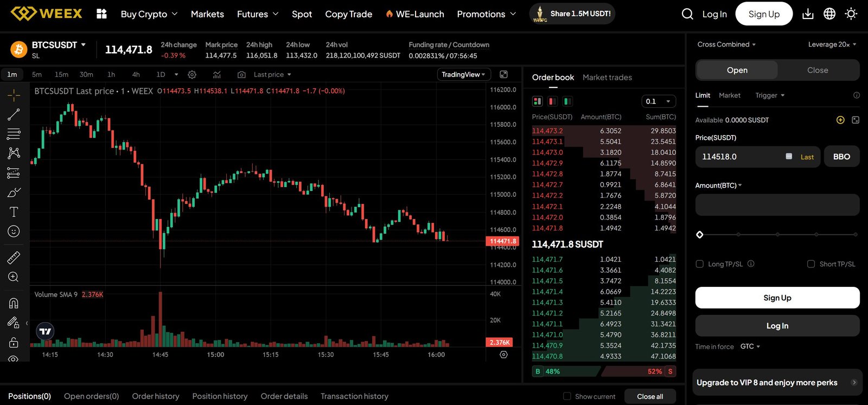
Task: Click the BBO button
Action: tap(841, 157)
